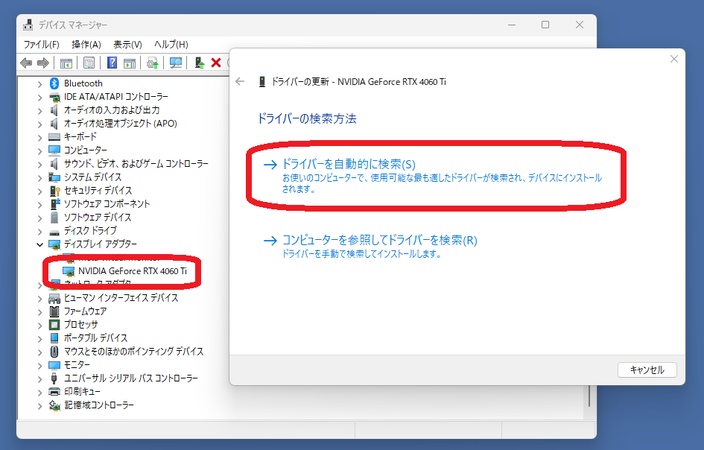Expand the ソフトウェア コンポーネント node
704x450 pixels.
[40, 204]
